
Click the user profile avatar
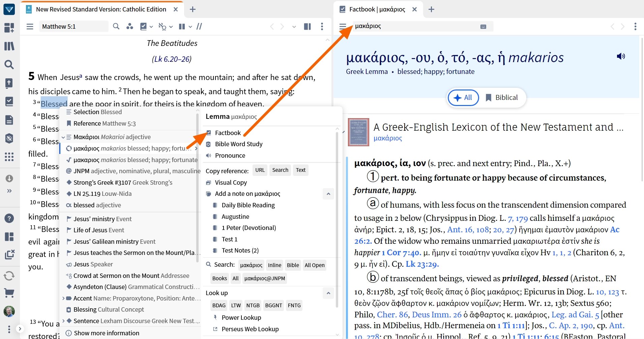pyautogui.click(x=9, y=311)
